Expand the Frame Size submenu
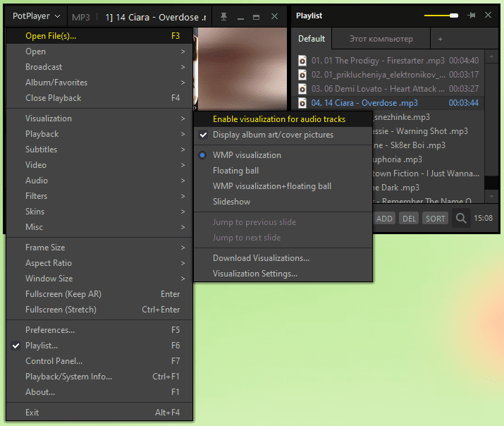Screen dimensions: 504x426 (x=99, y=248)
